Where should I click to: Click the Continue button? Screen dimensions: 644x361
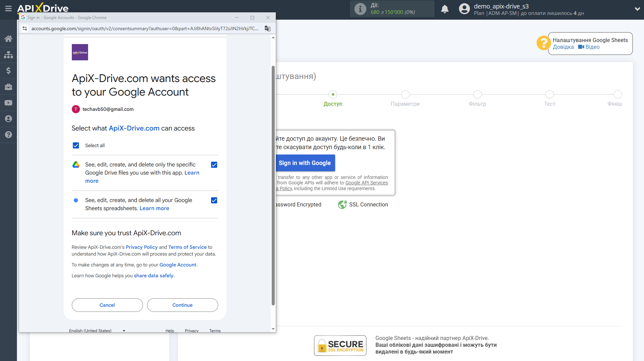[x=183, y=305]
